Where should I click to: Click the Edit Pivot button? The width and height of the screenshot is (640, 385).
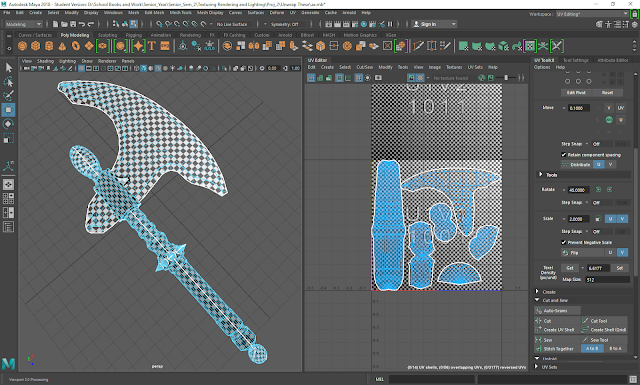(576, 93)
